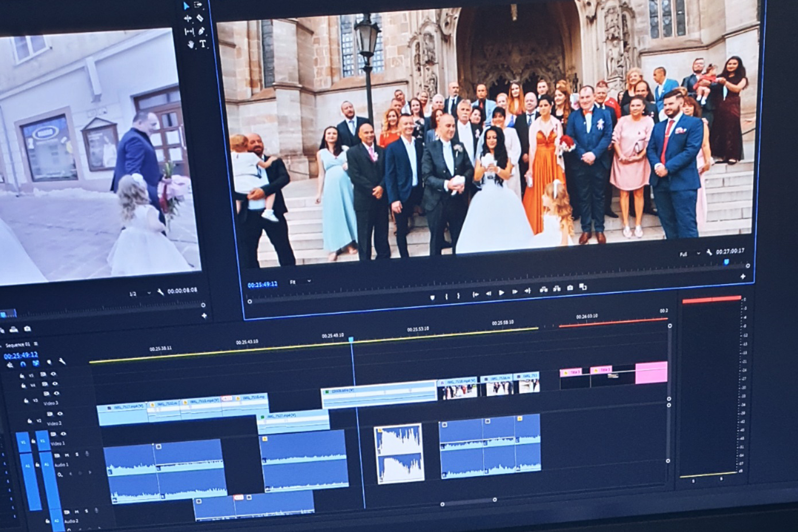Click the Program Monitor scrubber playhead

[x=726, y=262]
